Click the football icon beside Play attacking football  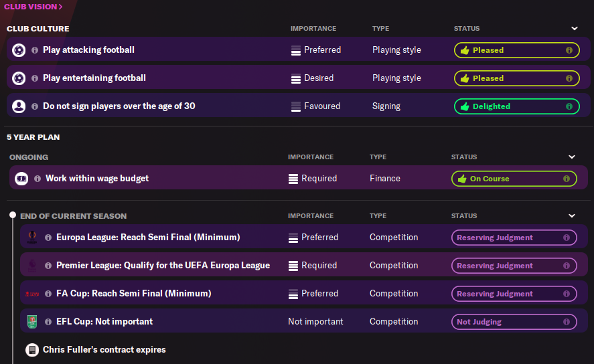19,50
